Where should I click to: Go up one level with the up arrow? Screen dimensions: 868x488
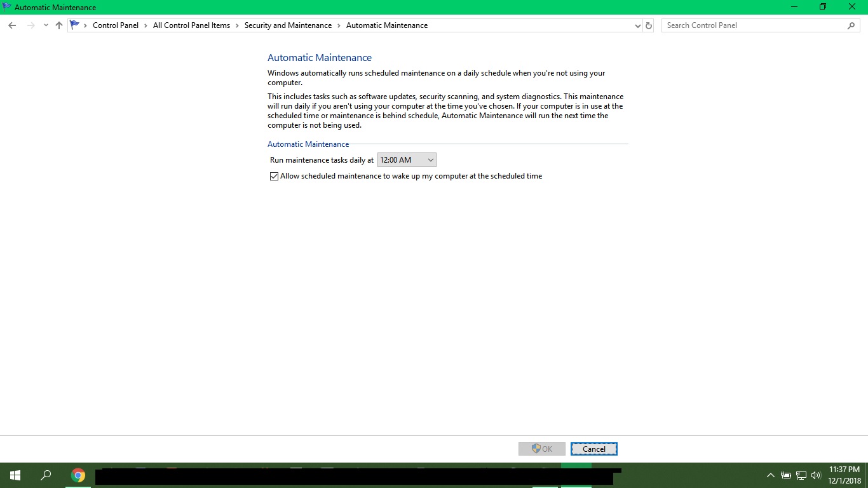tap(58, 25)
